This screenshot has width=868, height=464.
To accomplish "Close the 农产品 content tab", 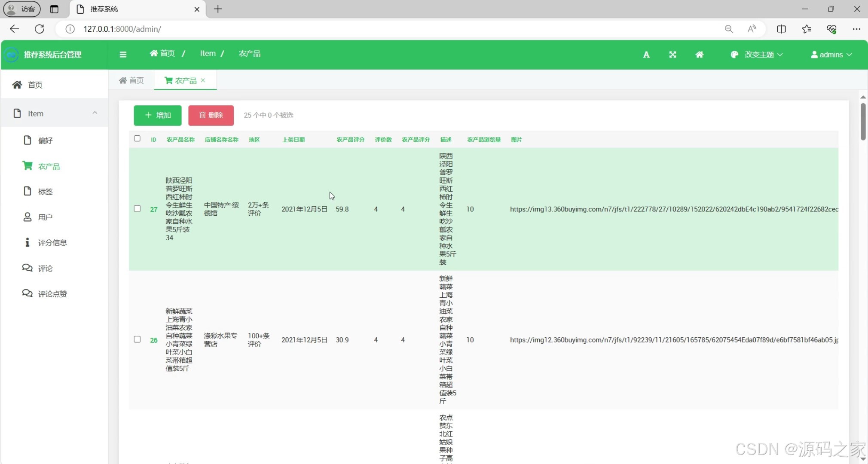I will coord(203,80).
